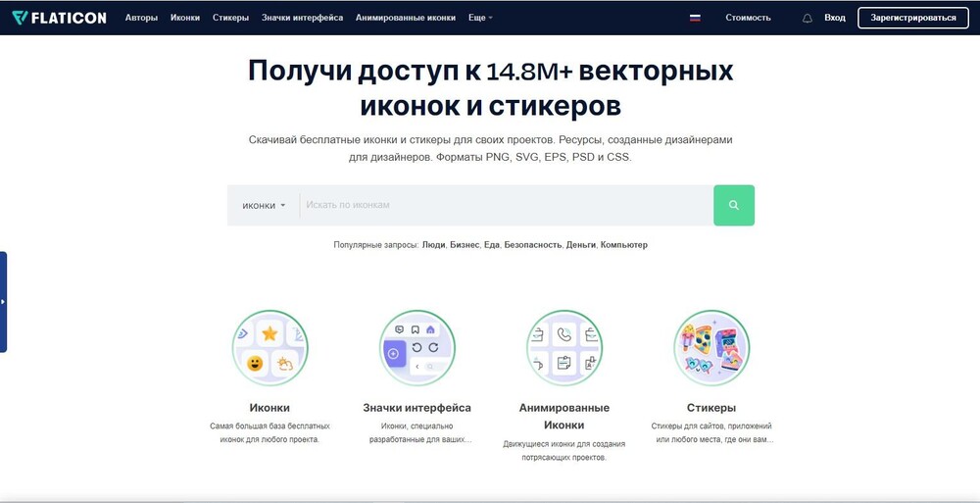Open Значки интерфейса in the navbar
This screenshot has height=503, width=980.
(303, 18)
